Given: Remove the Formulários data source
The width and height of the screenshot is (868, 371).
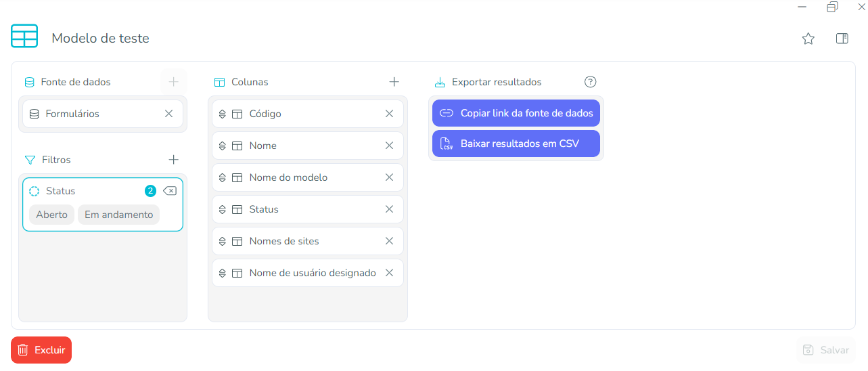Looking at the screenshot, I should click(x=169, y=114).
